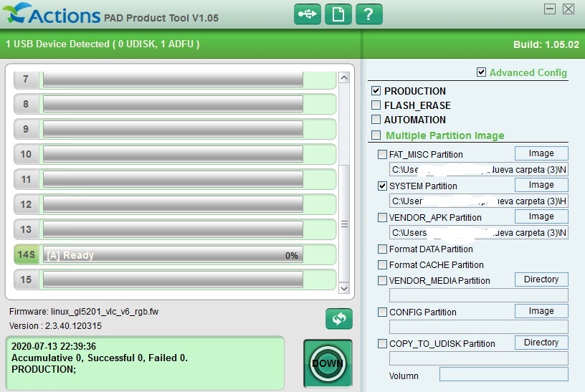Select device slot number 13
This screenshot has width=585, height=392.
26,229
